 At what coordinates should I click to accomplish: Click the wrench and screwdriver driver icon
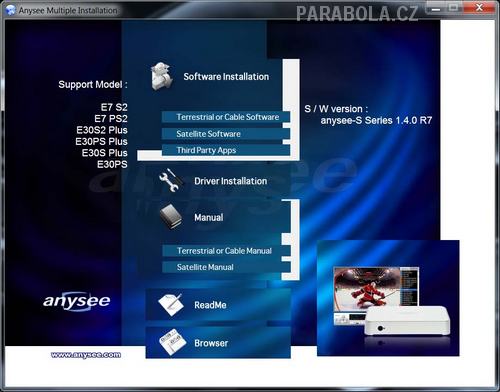point(171,180)
